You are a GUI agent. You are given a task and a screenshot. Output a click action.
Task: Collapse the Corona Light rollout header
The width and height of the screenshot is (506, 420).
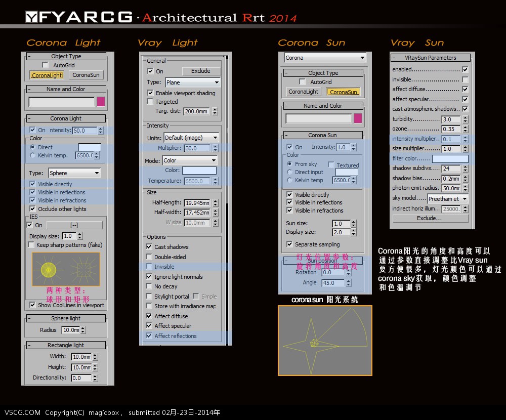coord(66,118)
